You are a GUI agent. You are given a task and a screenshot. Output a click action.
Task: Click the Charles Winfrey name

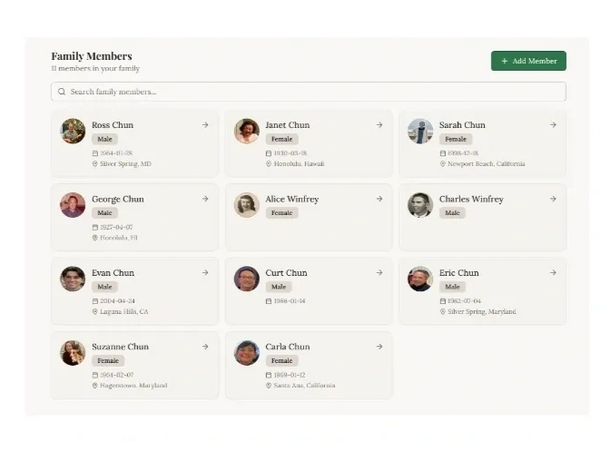pyautogui.click(x=471, y=199)
